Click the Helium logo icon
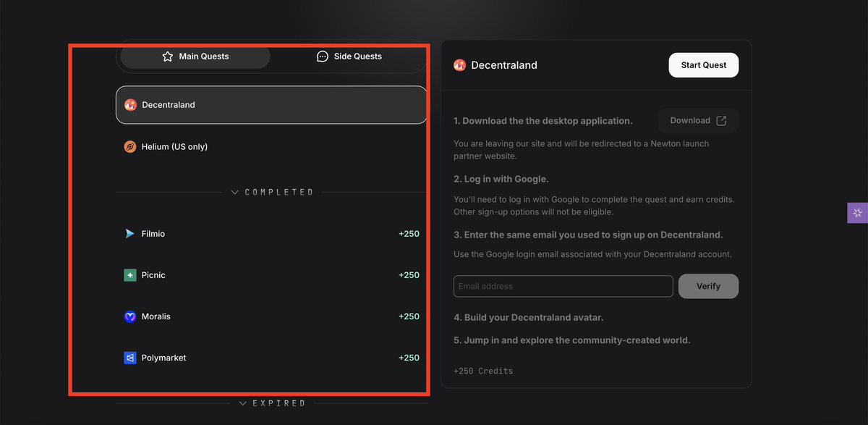Image resolution: width=868 pixels, height=425 pixels. 130,147
